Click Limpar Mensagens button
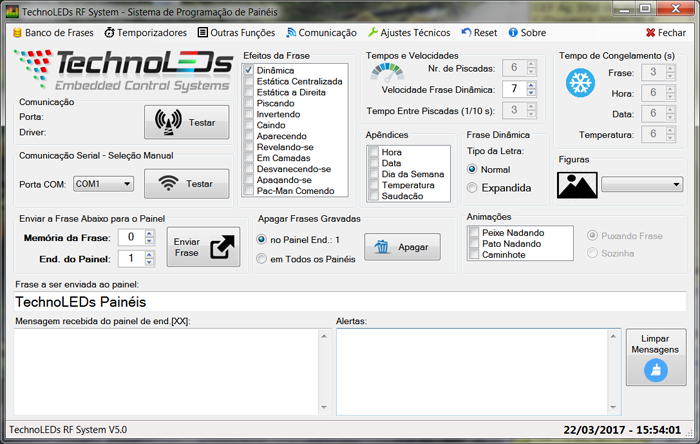 point(656,357)
